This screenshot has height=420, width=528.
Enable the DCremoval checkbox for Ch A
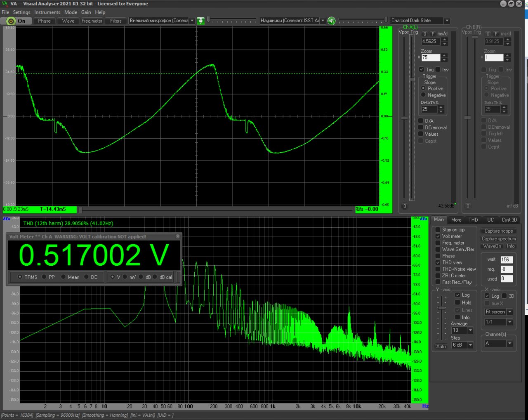[421, 127]
